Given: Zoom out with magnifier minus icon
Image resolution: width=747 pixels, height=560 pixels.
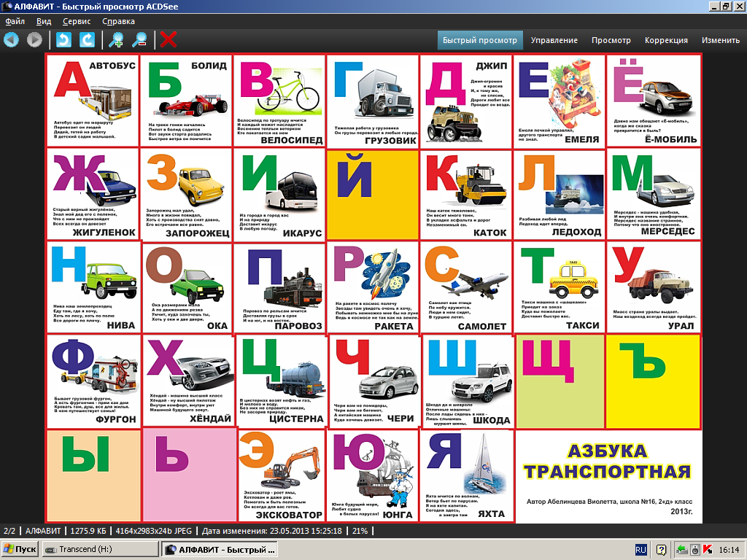Looking at the screenshot, I should pyautogui.click(x=139, y=39).
